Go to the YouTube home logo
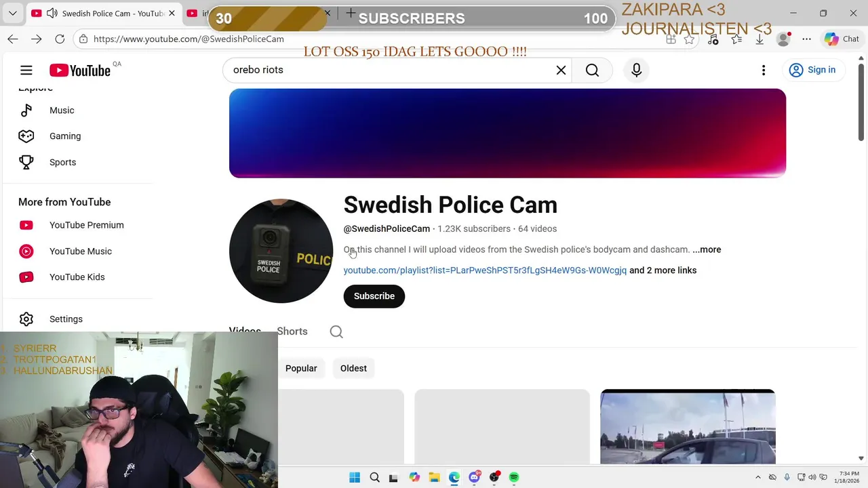The image size is (868, 488). click(x=80, y=70)
